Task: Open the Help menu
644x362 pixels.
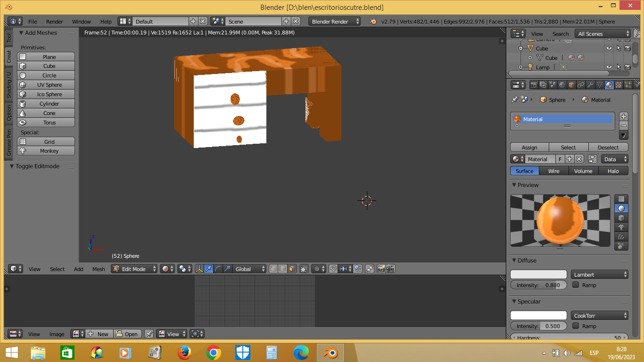Action: [106, 21]
